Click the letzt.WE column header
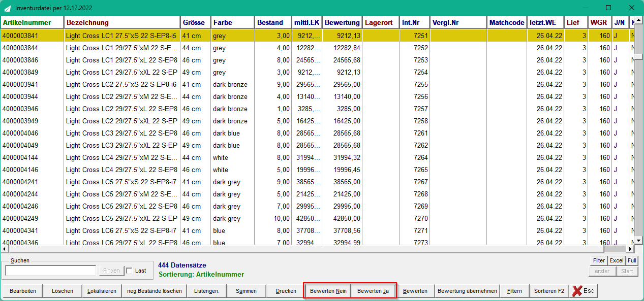This screenshot has height=301, width=644. point(546,22)
